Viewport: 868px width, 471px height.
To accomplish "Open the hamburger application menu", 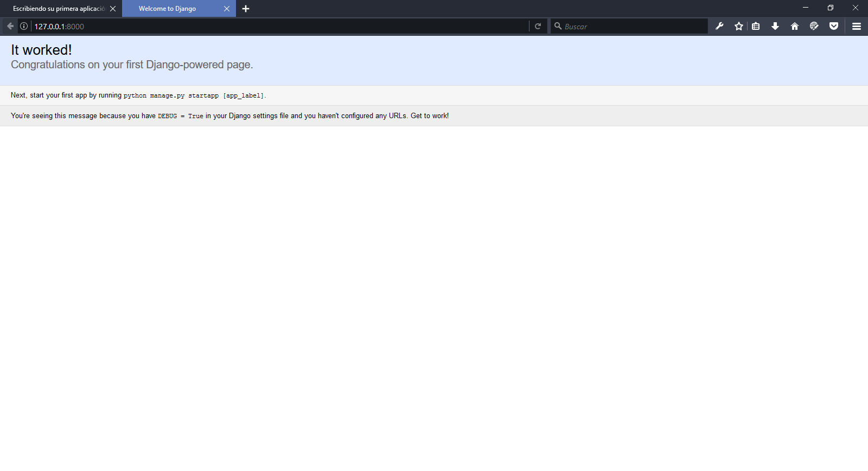I will 857,26.
